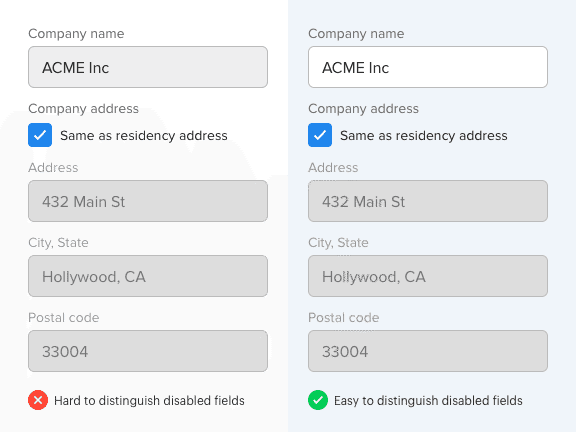This screenshot has height=432, width=576.
Task: Click the 'Company name' label above the gray ACME field
Action: click(x=76, y=34)
